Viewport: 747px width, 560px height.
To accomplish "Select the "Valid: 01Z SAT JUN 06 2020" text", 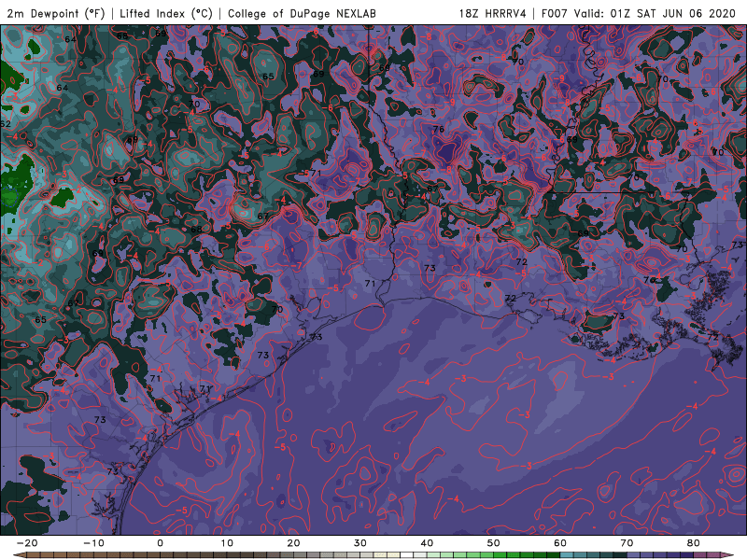I will coord(655,13).
